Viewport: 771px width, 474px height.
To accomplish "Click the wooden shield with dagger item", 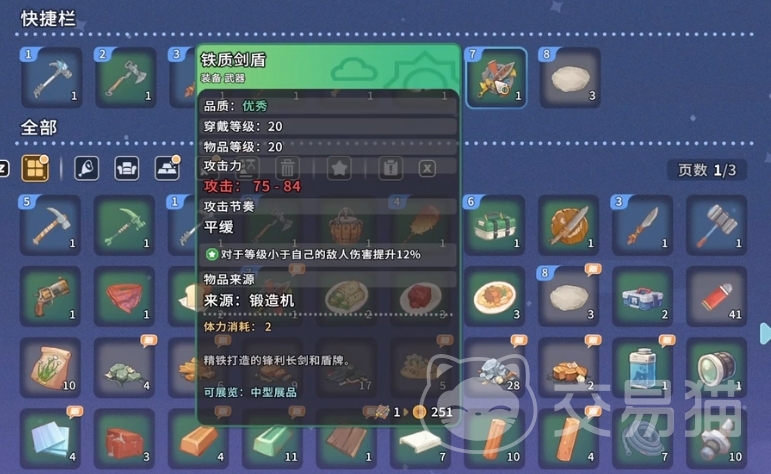I will [568, 225].
